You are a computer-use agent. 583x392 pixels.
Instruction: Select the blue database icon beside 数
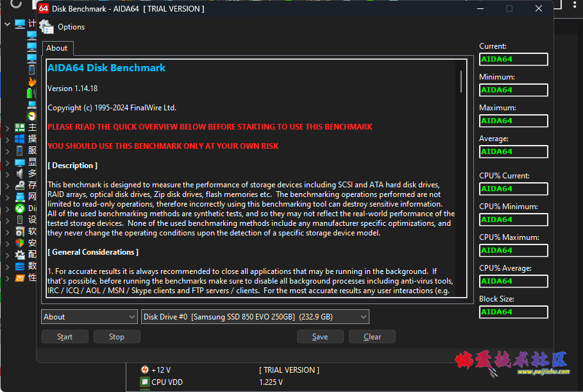tap(20, 266)
